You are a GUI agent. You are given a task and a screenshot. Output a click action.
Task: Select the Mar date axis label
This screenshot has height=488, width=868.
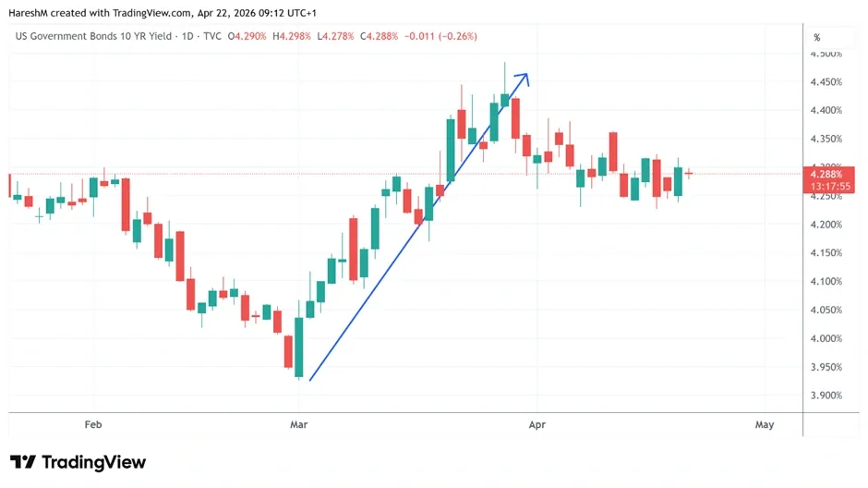pyautogui.click(x=298, y=425)
